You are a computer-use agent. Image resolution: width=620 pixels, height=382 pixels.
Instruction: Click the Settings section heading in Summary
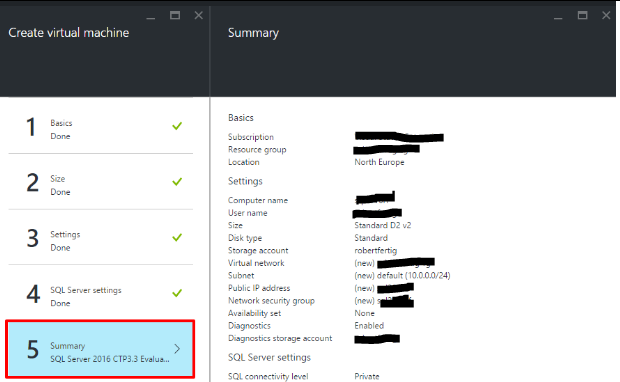[x=245, y=181]
